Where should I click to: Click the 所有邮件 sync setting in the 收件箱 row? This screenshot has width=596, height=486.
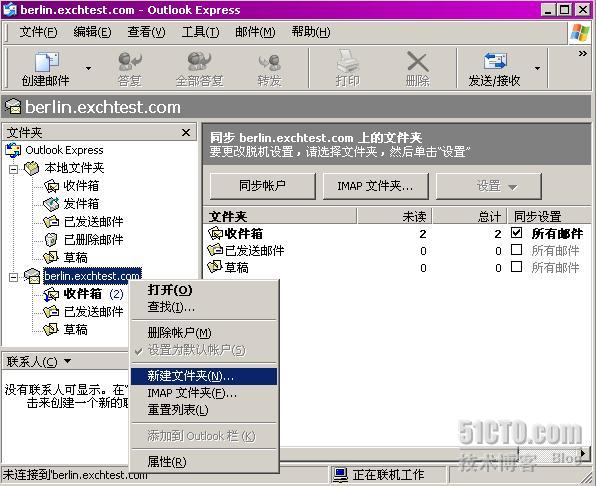pyautogui.click(x=557, y=233)
